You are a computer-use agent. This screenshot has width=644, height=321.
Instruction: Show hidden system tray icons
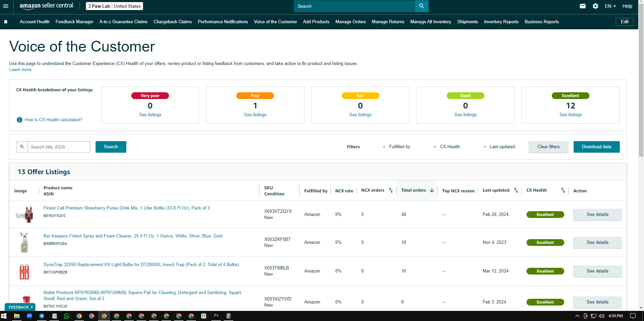pos(577,316)
